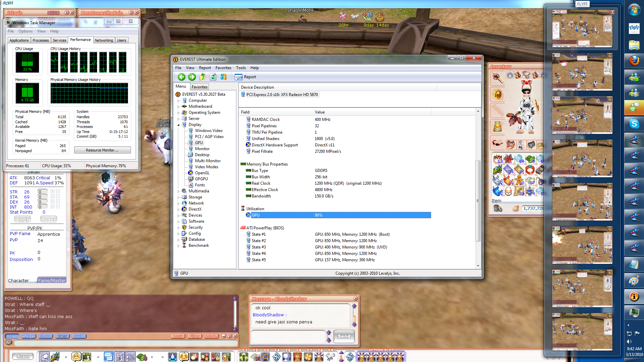This screenshot has height=362, width=644.
Task: Click the EVEREST details pane vertical scrollbar
Action: (478, 201)
